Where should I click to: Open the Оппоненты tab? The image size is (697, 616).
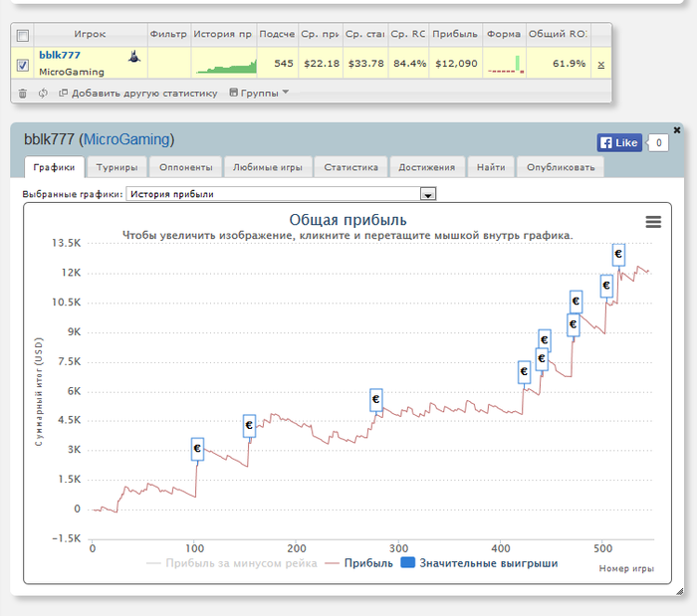click(186, 167)
